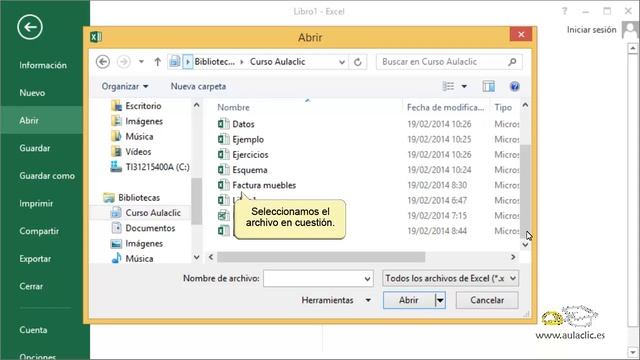Click Iniciar sesión link
The image size is (640, 360).
click(x=591, y=30)
